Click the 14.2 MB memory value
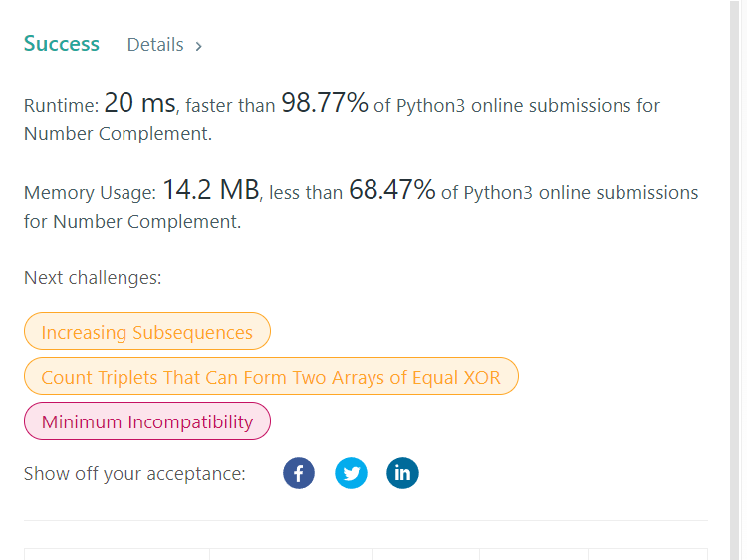This screenshot has width=747, height=560. 210,190
